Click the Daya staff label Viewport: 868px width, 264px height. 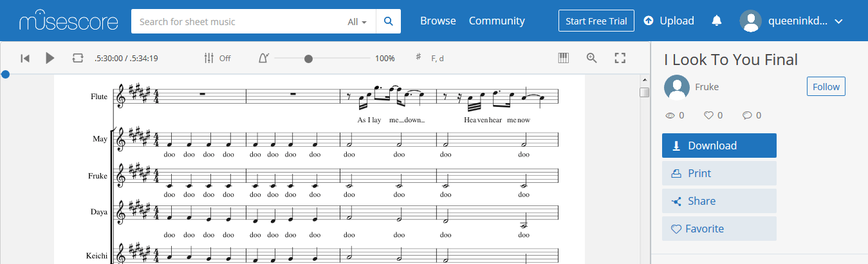pos(98,211)
